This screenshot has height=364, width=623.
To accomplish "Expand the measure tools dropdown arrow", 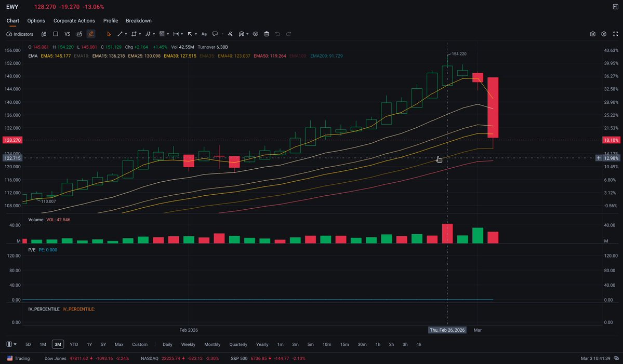I will coord(182,34).
